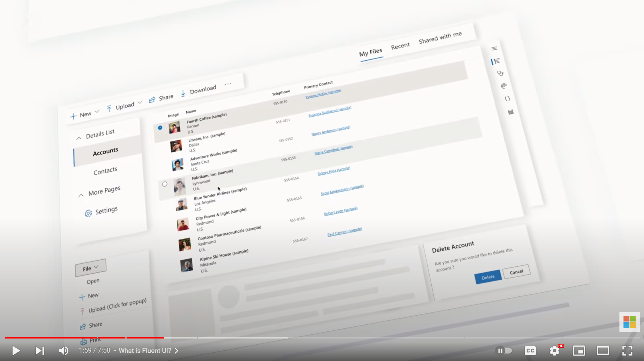Screen dimensions: 644x361
Task: Enter fullscreen video mode
Action: [627, 351]
